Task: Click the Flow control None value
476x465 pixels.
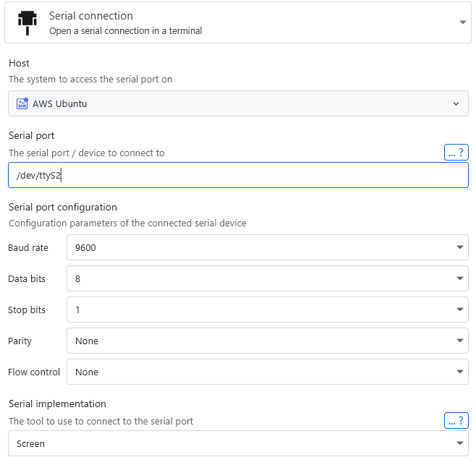Action: coord(87,372)
